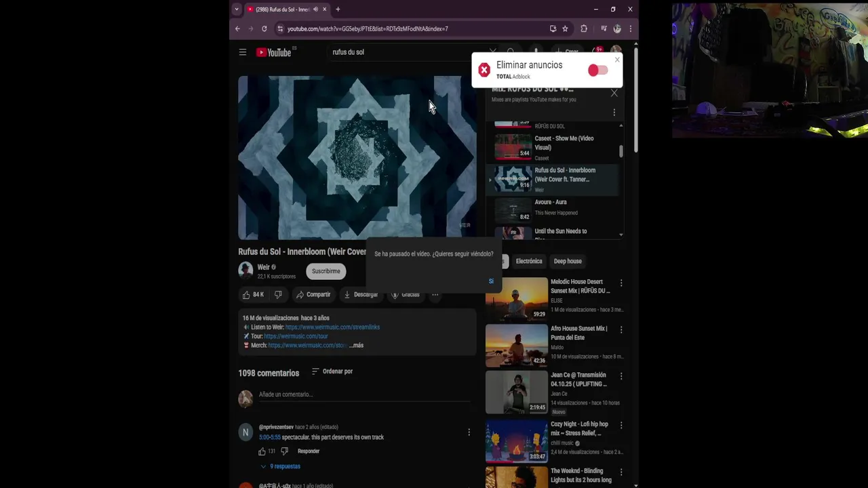Click Responder under nprivezentsev comment

pos(309,451)
